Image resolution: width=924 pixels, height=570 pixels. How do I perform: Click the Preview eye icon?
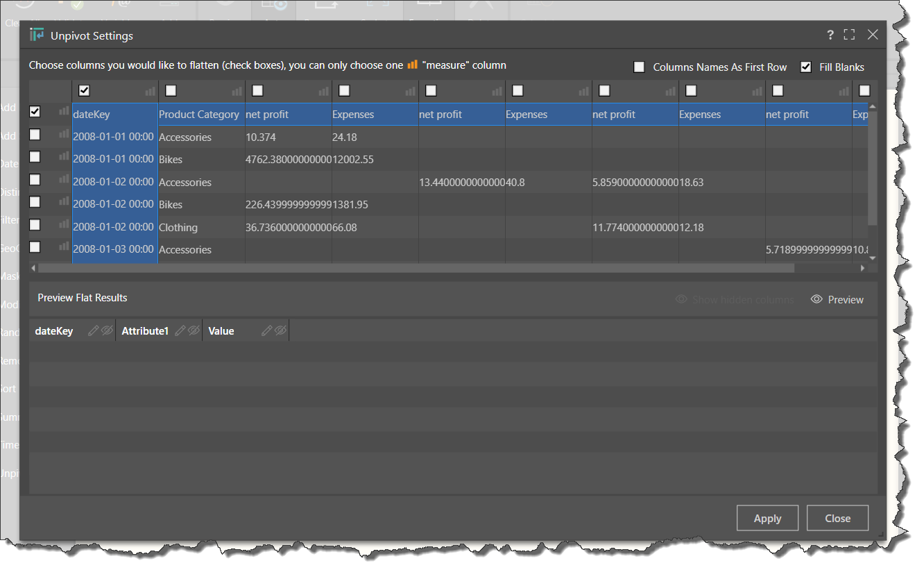coord(816,299)
